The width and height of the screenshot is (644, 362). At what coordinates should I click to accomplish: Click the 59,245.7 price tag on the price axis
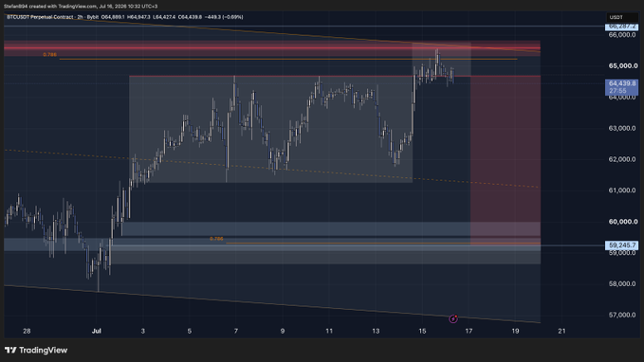click(622, 245)
